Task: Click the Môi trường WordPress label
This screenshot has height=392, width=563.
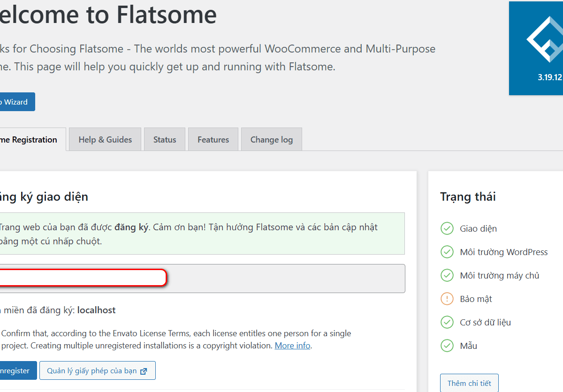Action: [x=504, y=252]
